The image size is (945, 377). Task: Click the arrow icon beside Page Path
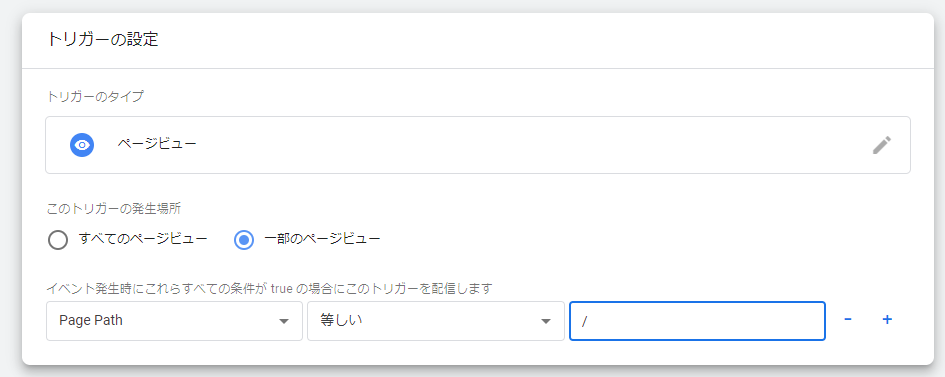point(284,322)
